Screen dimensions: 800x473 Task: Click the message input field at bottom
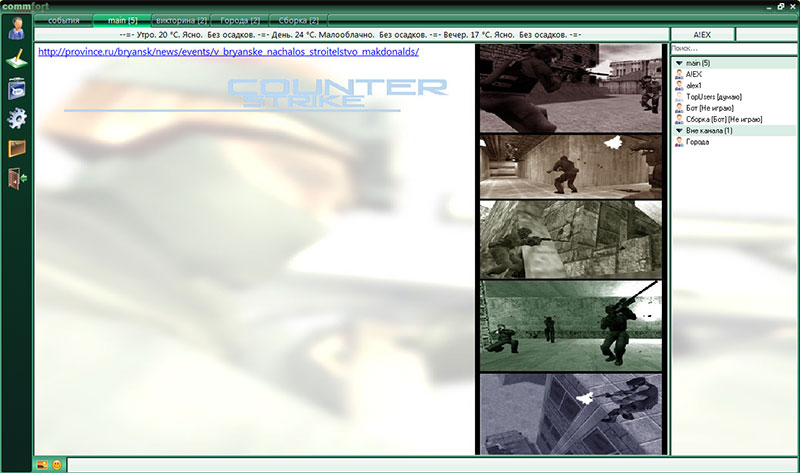(430, 465)
